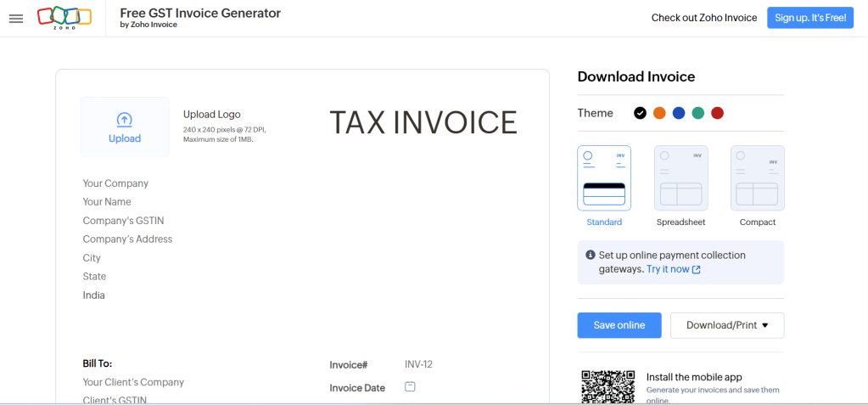Select the Standard invoice template
Image resolution: width=868 pixels, height=405 pixels.
point(604,178)
